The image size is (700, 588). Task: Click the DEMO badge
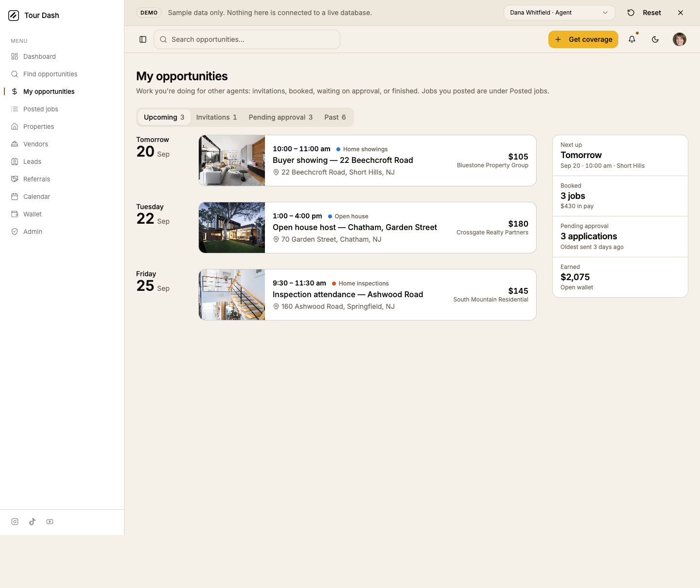[x=149, y=13]
